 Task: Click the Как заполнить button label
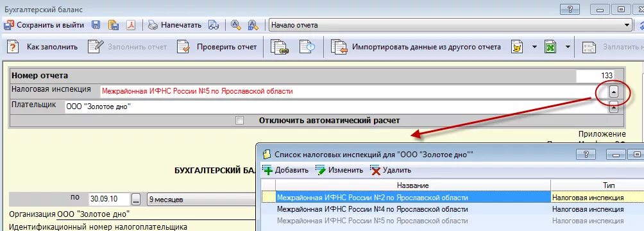[52, 47]
